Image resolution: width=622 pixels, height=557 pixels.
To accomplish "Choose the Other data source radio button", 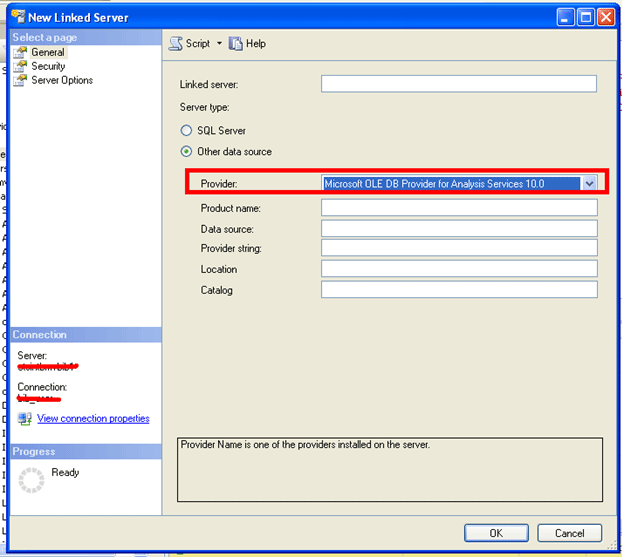I will tap(186, 152).
